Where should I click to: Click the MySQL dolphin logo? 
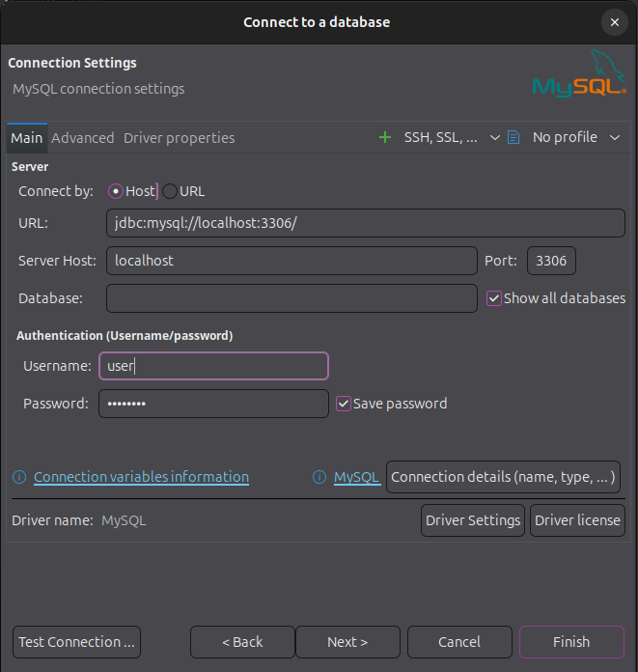[579, 73]
